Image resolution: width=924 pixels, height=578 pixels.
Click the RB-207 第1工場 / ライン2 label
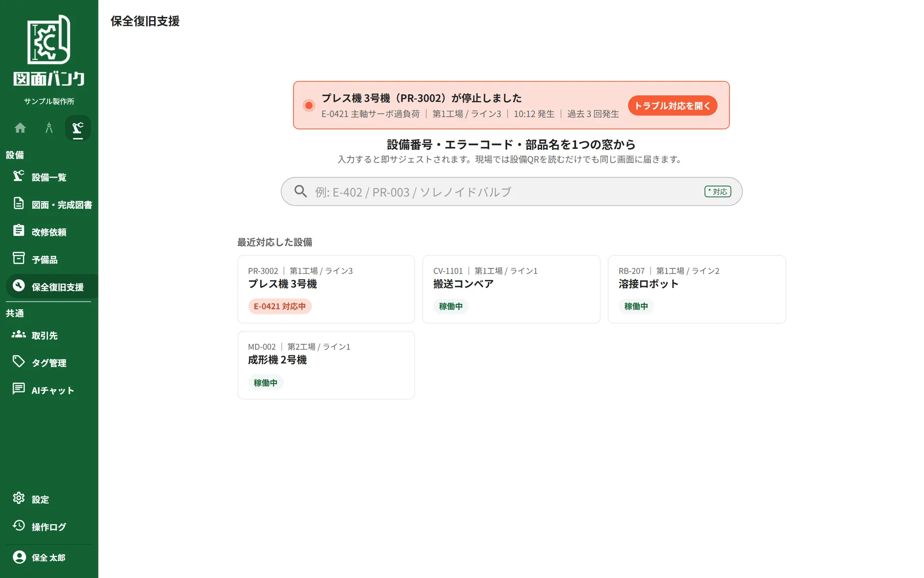click(669, 271)
